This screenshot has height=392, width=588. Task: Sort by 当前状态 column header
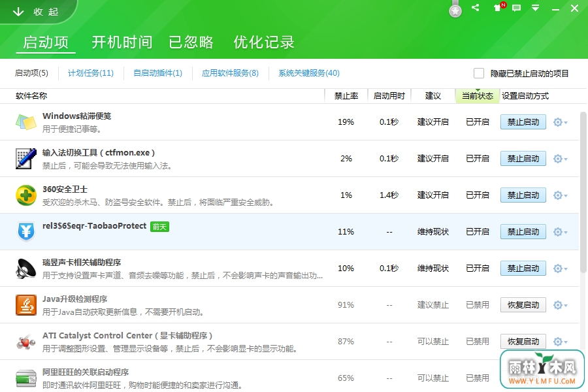click(x=478, y=96)
